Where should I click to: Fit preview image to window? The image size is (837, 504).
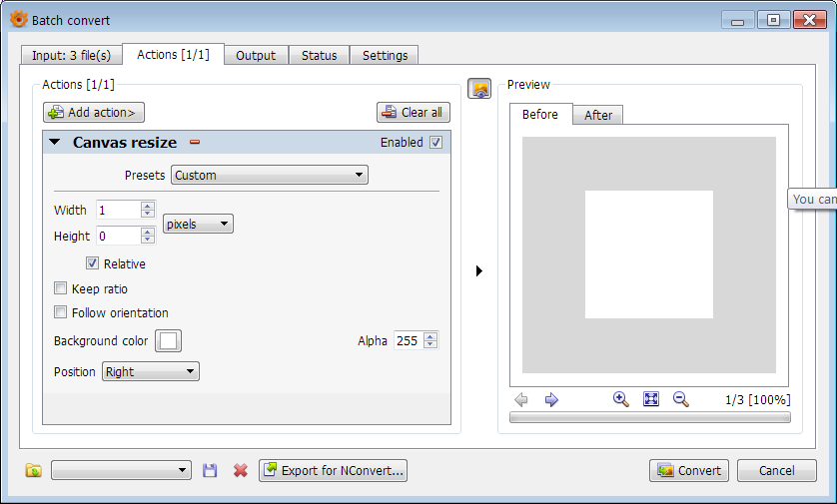tap(650, 399)
